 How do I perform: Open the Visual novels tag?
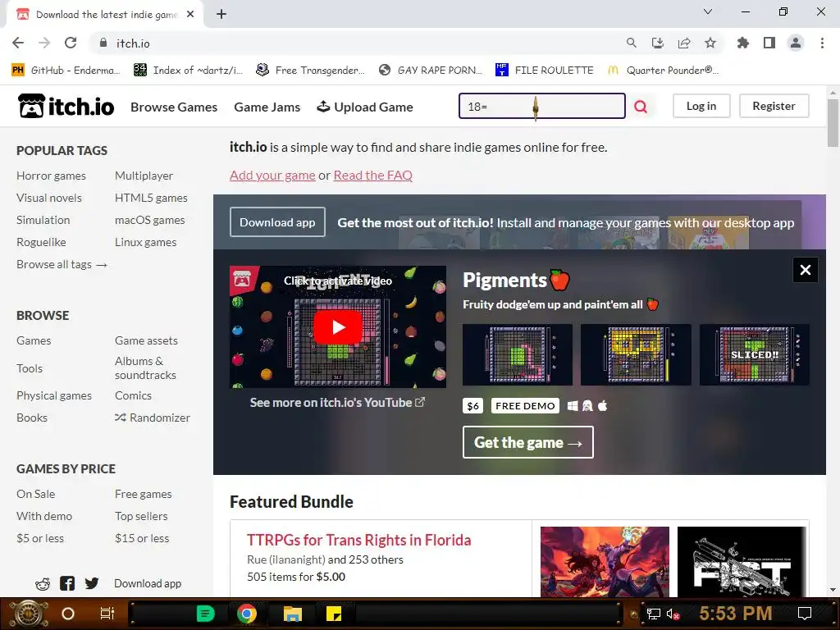click(49, 198)
